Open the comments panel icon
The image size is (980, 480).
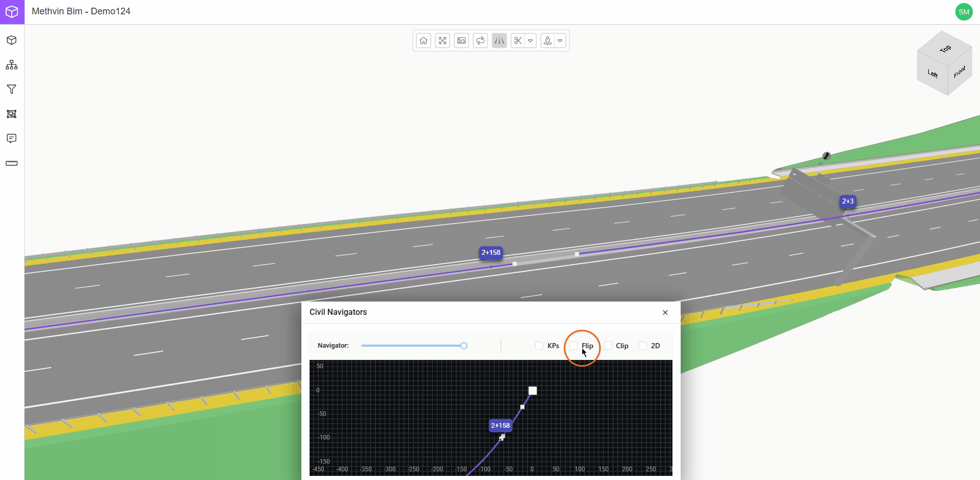[11, 138]
